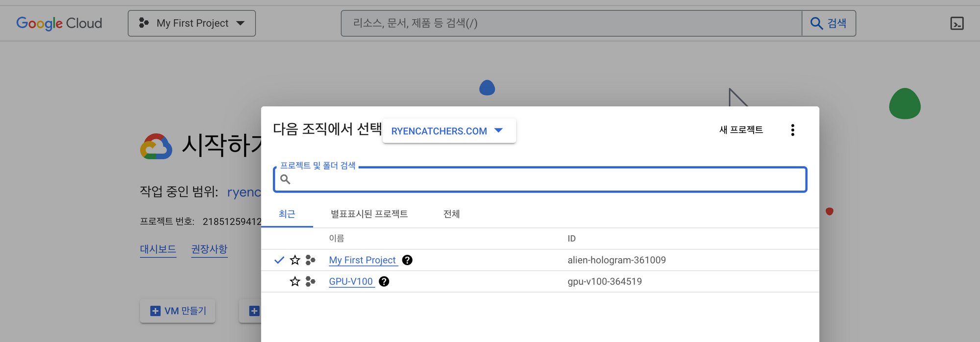Switch to the 전체 tab
The height and width of the screenshot is (342, 980).
451,214
